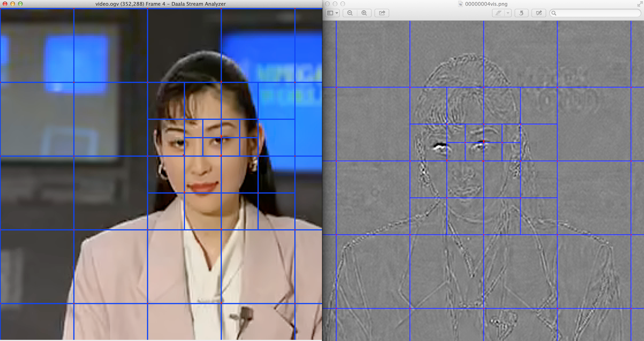Rotate the image with the rotate icon
The image size is (644, 341).
pos(522,13)
